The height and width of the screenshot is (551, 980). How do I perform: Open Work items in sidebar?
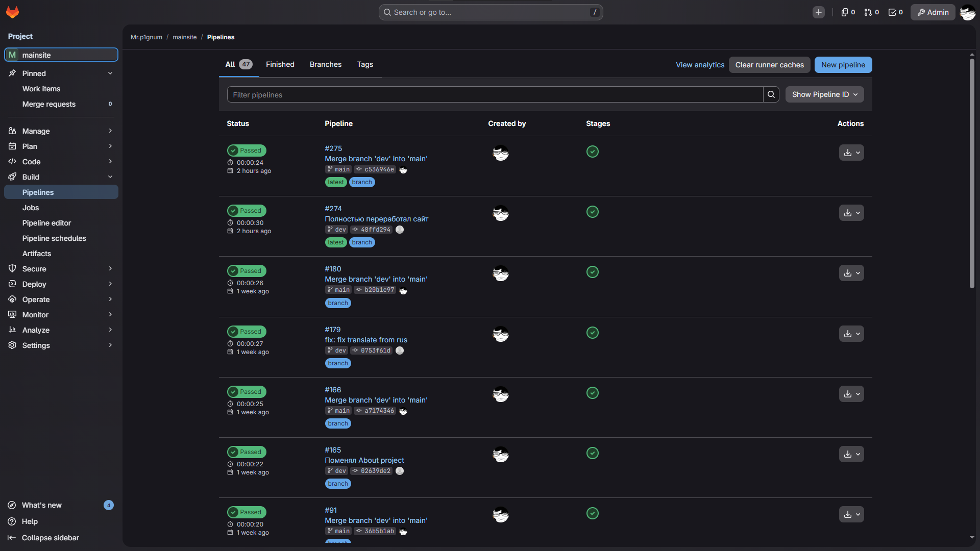(x=61, y=89)
